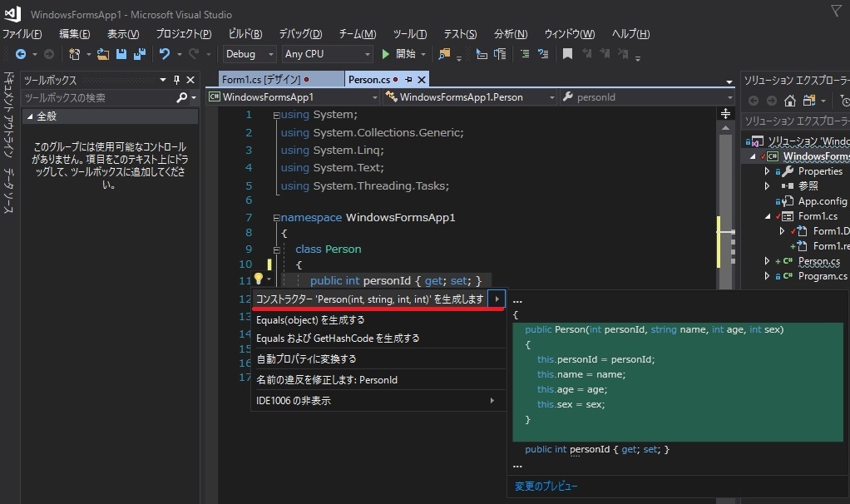
Task: Click the Toggle Bookmark icon
Action: point(567,54)
